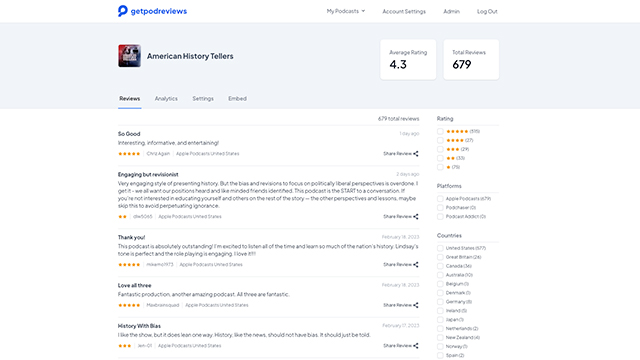Click the five-star rating on 'Love all three'
The height and width of the screenshot is (360, 640).
click(x=129, y=305)
